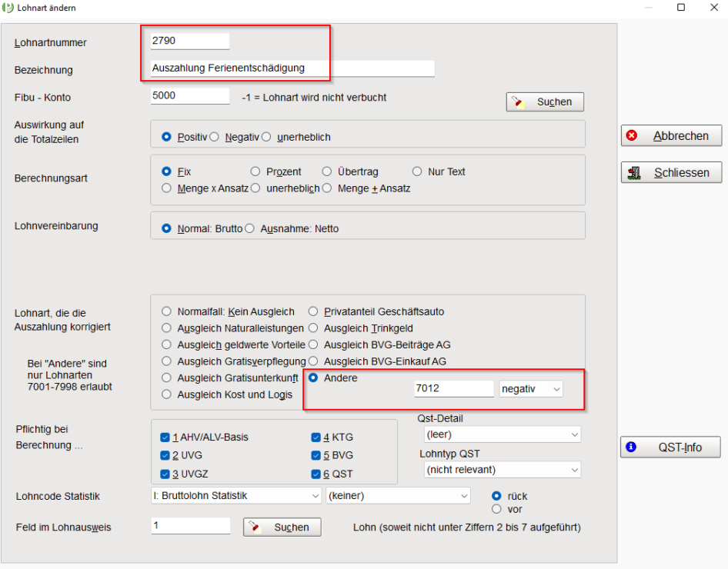728x569 pixels.
Task: Select the vor radio option
Action: [497, 509]
